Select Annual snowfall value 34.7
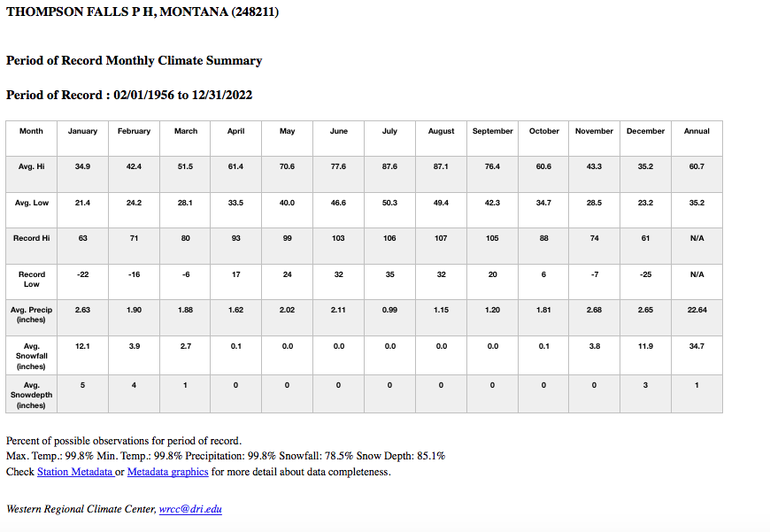This screenshot has height=532, width=770. [x=697, y=346]
